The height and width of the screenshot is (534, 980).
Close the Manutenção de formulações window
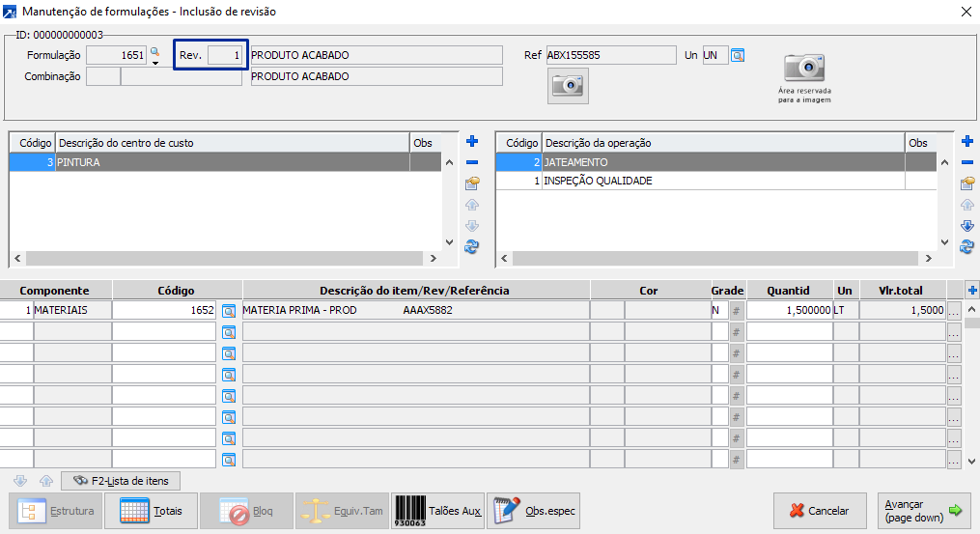pos(966,12)
